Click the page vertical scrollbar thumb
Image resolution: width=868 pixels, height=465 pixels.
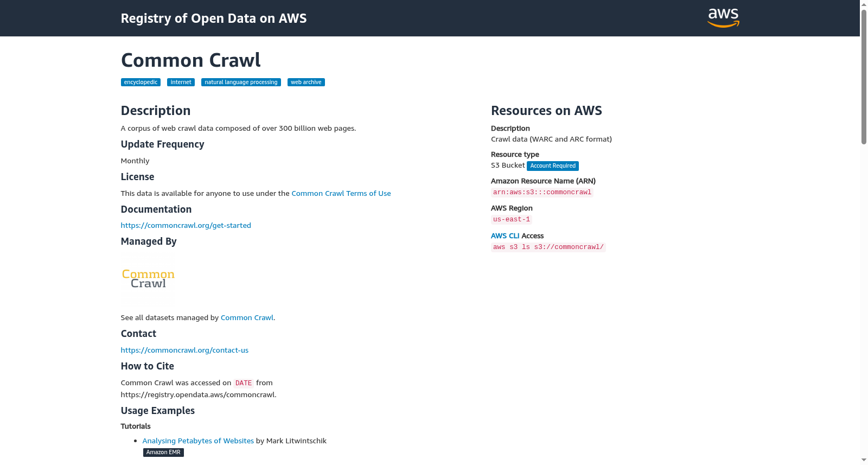pyautogui.click(x=864, y=77)
